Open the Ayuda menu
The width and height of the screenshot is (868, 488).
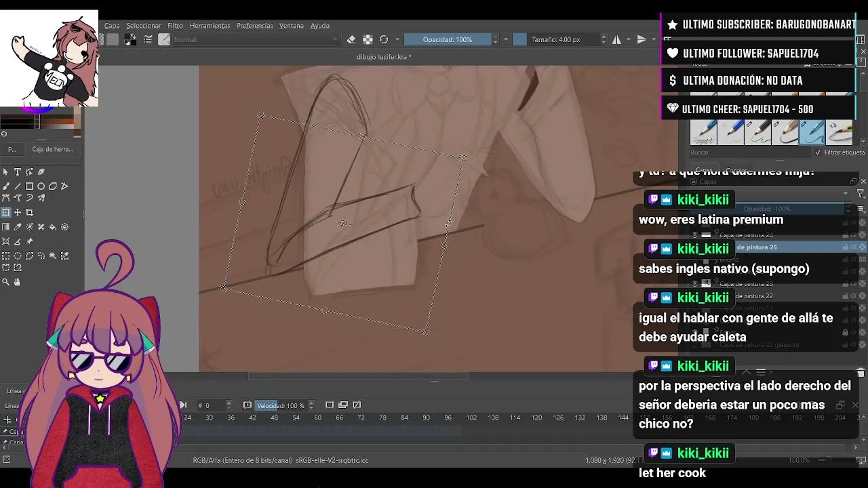320,26
